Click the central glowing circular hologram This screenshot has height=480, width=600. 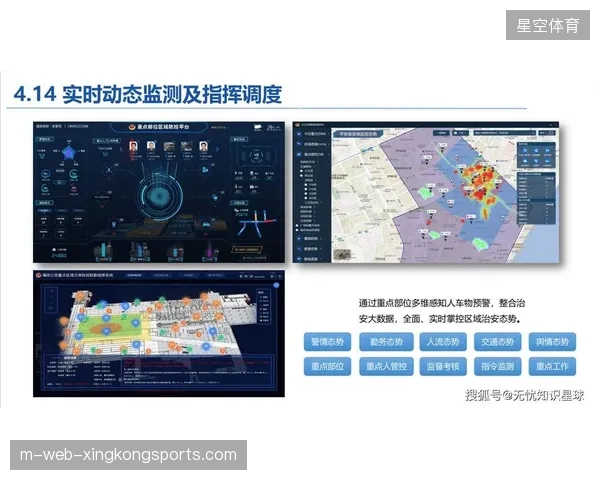tap(158, 196)
